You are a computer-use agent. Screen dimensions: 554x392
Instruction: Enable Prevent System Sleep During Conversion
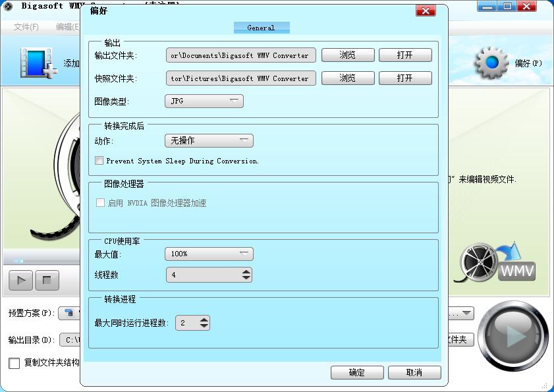coord(99,161)
